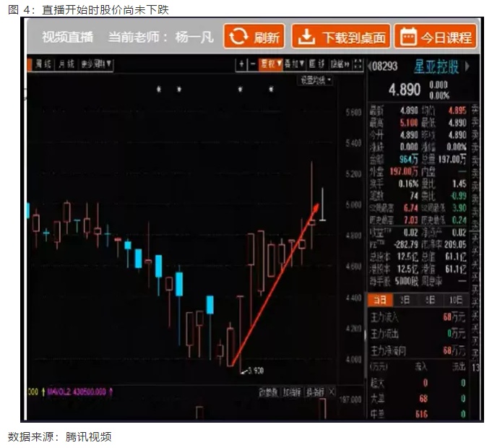Click the 52周最高 value 6.74
The image size is (492, 448).
411,208
